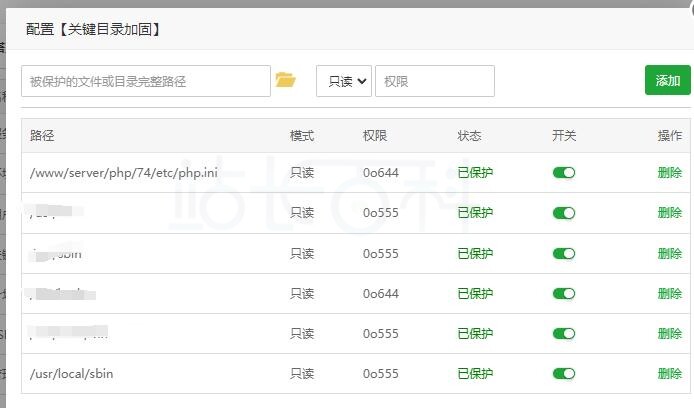The image size is (694, 408).
Task: Click the 状态 column header
Action: [x=469, y=136]
